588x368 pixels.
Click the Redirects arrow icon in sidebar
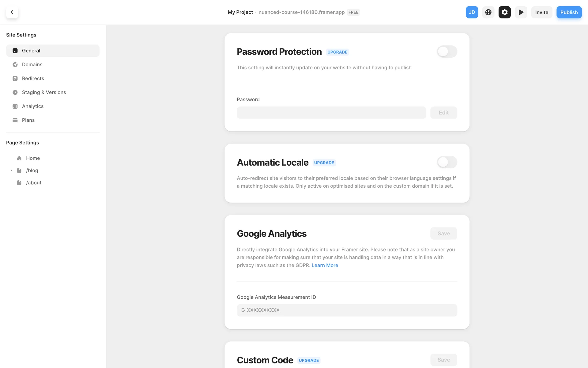pos(15,79)
